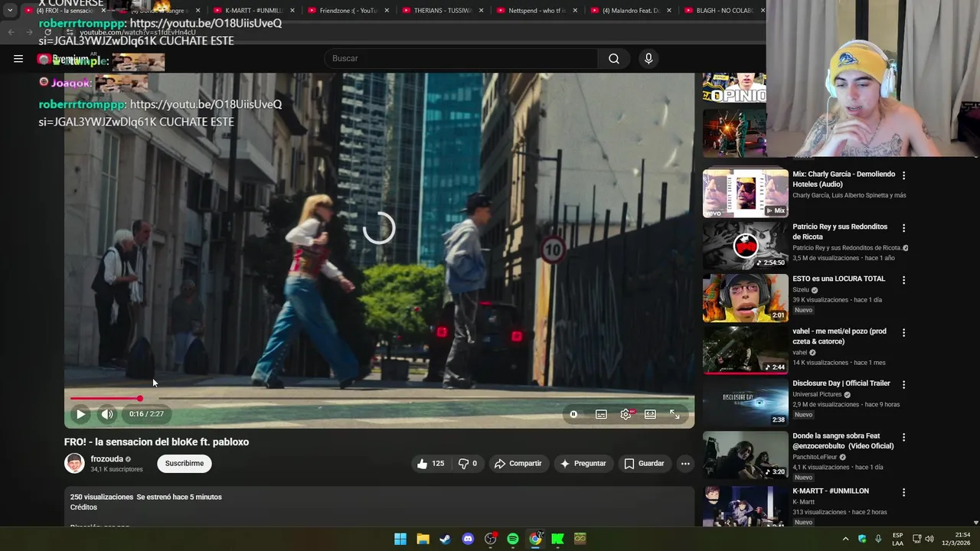Open the YouTube hamburger guide menu

click(x=18, y=58)
